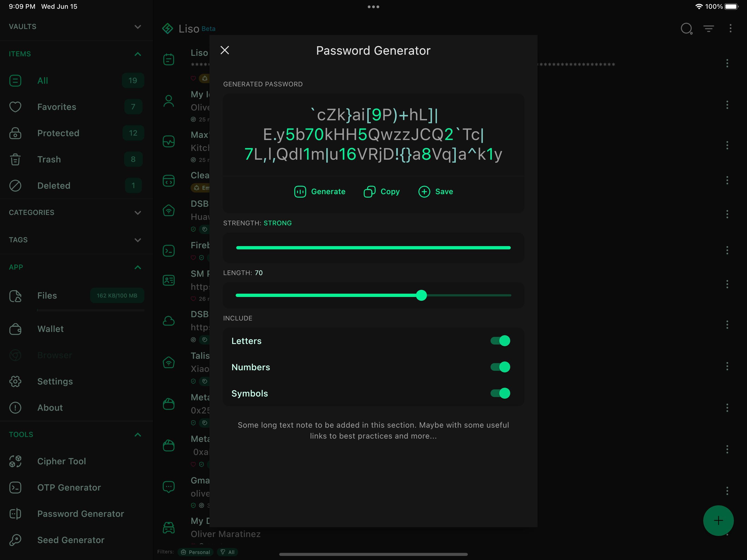747x560 pixels.
Task: Click the floating plus button
Action: pyautogui.click(x=718, y=520)
